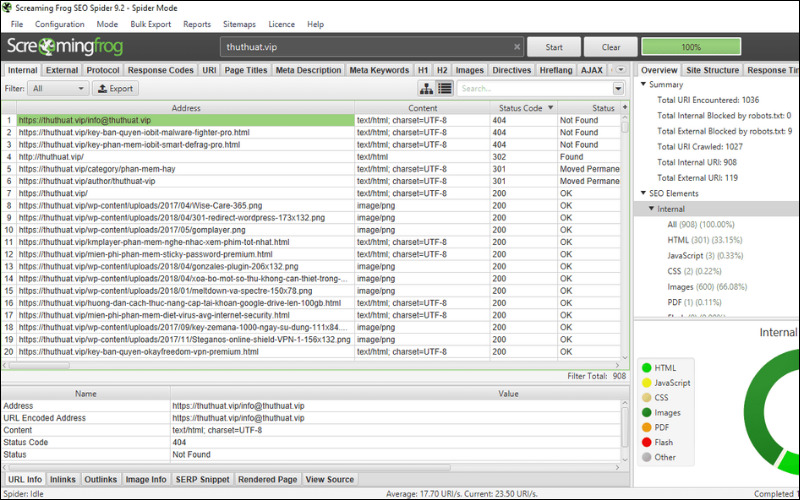Switch to the Meta Description tab
The image size is (800, 500).
coord(308,70)
